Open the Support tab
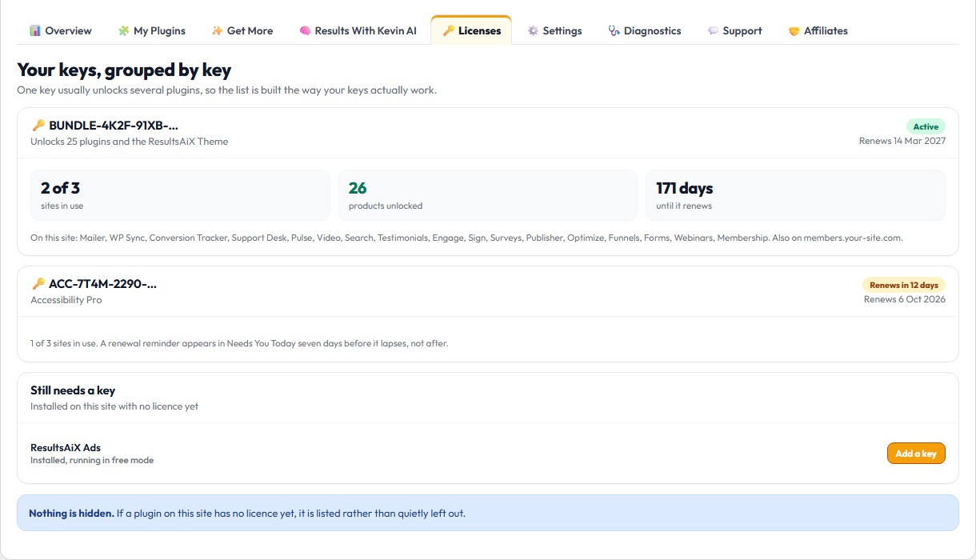The width and height of the screenshot is (976, 560). [734, 30]
